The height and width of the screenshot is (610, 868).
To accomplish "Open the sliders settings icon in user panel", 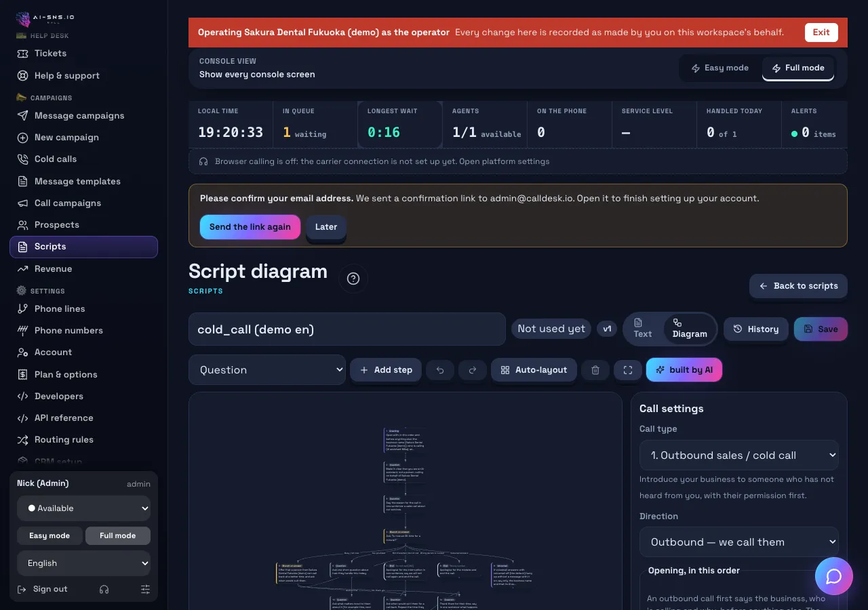I will (x=145, y=589).
